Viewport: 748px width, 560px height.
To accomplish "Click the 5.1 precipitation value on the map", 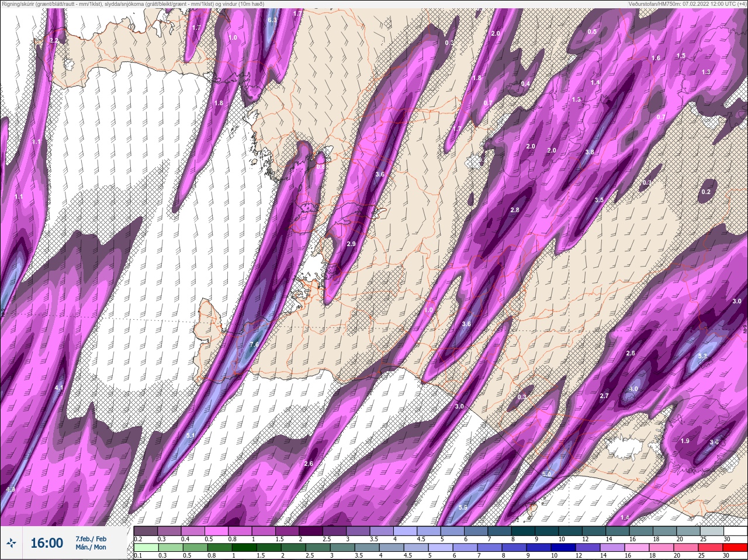I will (x=191, y=436).
